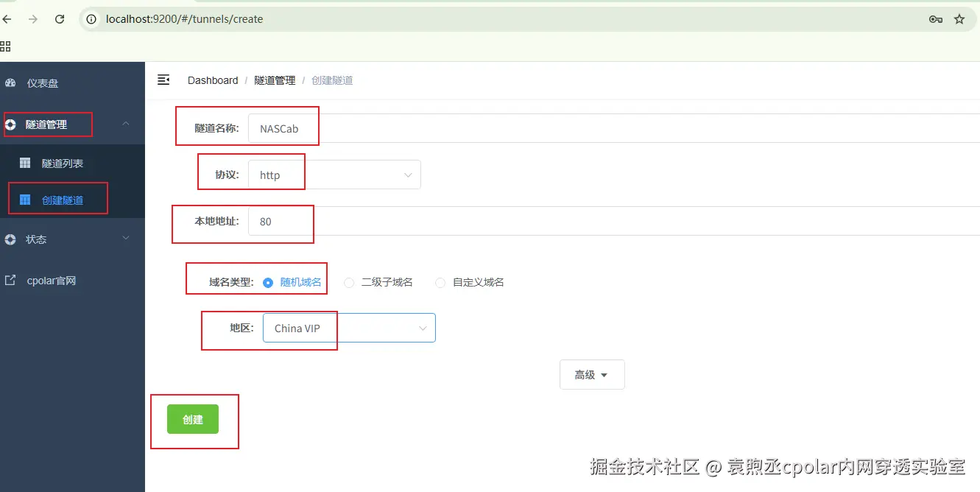
Task: Open the password key icon
Action: click(936, 19)
